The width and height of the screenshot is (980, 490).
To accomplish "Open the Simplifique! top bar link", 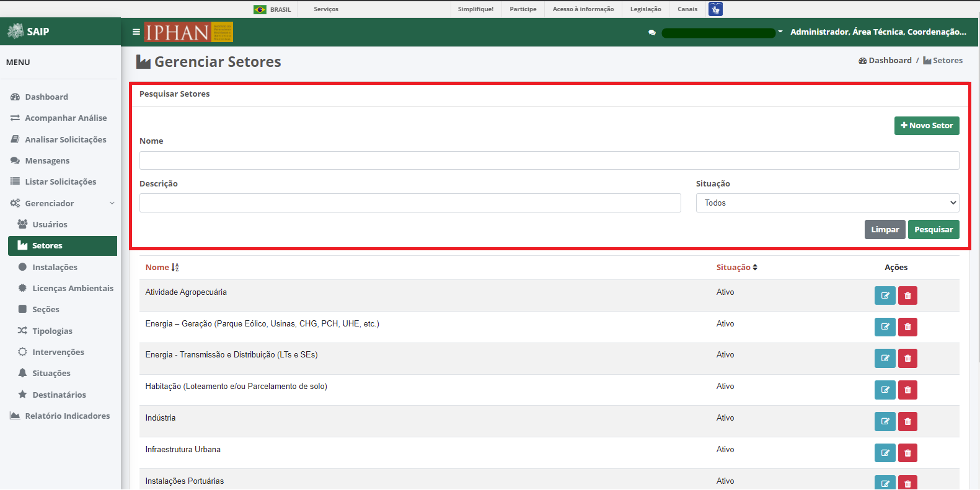I will pos(475,9).
